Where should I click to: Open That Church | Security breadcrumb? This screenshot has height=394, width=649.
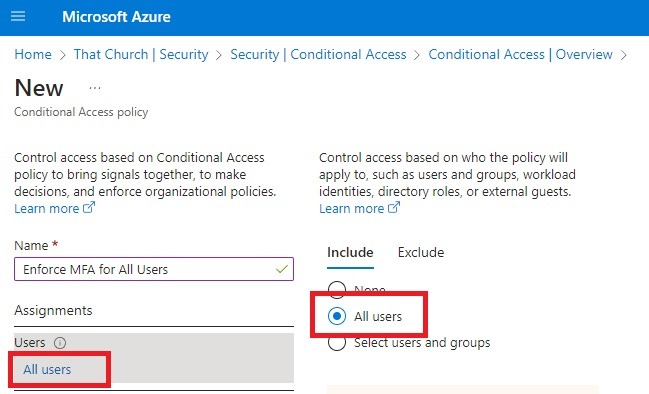141,54
